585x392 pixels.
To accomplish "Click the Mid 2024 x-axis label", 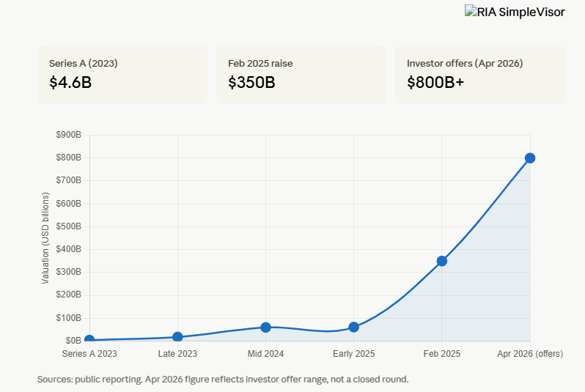I will [x=265, y=354].
